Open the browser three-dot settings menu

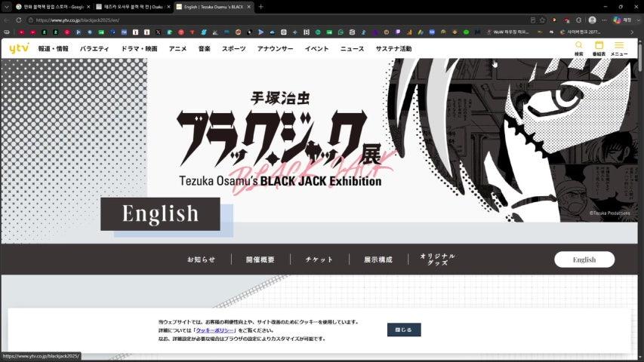click(x=604, y=20)
